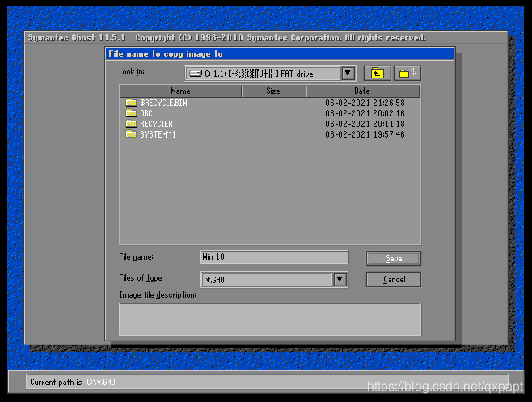
Task: Click the Save button
Action: (x=394, y=258)
